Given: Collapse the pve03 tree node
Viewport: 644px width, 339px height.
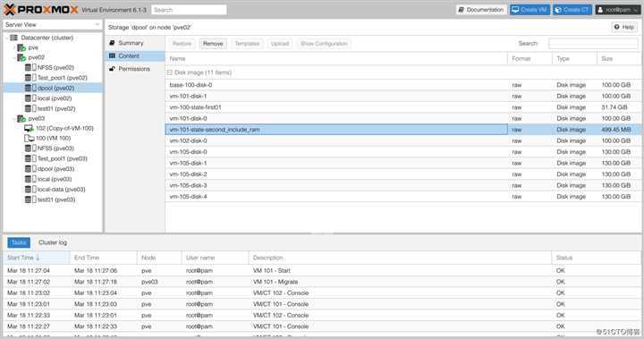Looking at the screenshot, I should coord(15,118).
